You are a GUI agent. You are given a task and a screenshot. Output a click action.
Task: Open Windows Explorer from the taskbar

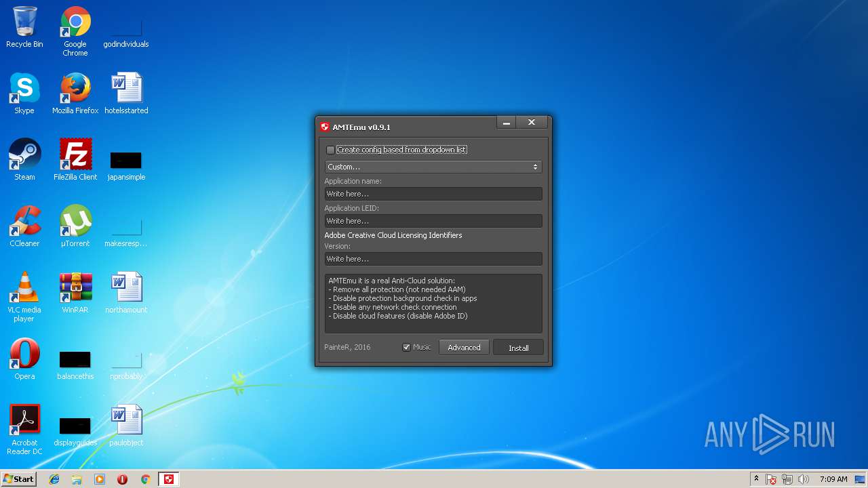(x=77, y=479)
